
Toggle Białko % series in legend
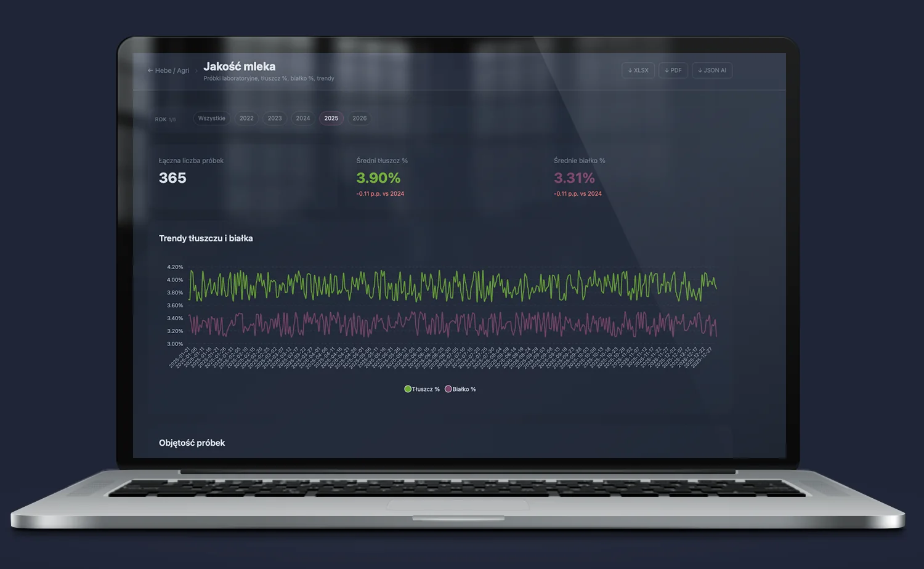(x=460, y=389)
